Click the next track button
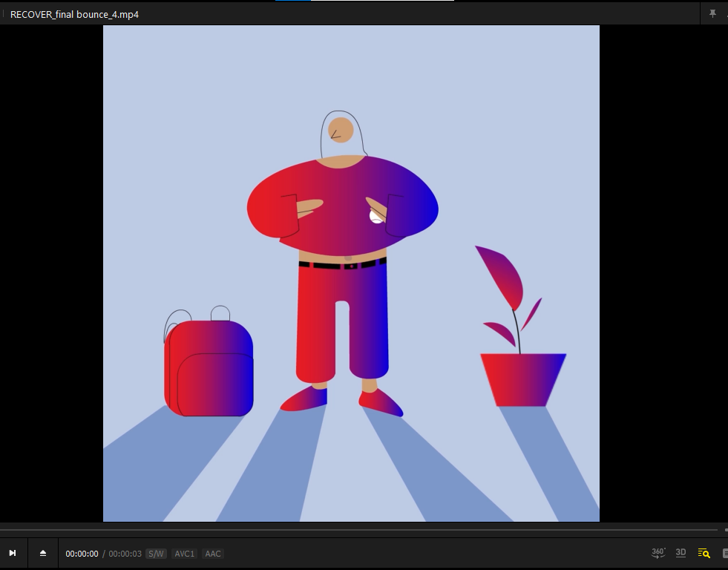This screenshot has width=728, height=570. click(x=13, y=553)
